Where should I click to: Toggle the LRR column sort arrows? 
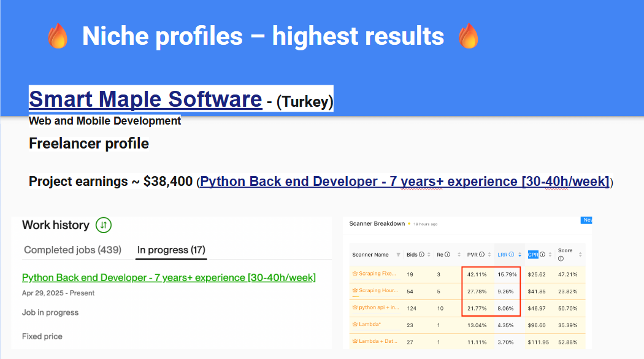(x=519, y=255)
